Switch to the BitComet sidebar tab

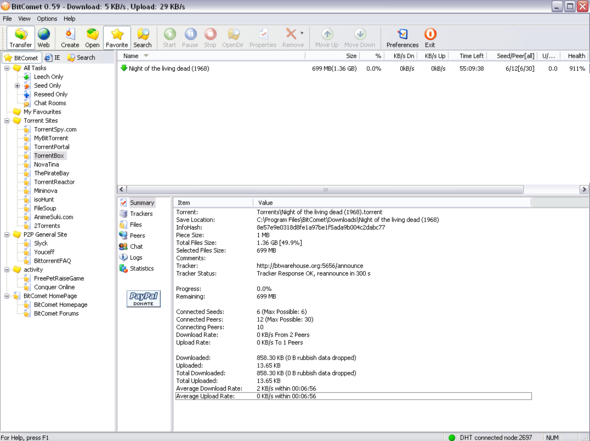coord(21,58)
